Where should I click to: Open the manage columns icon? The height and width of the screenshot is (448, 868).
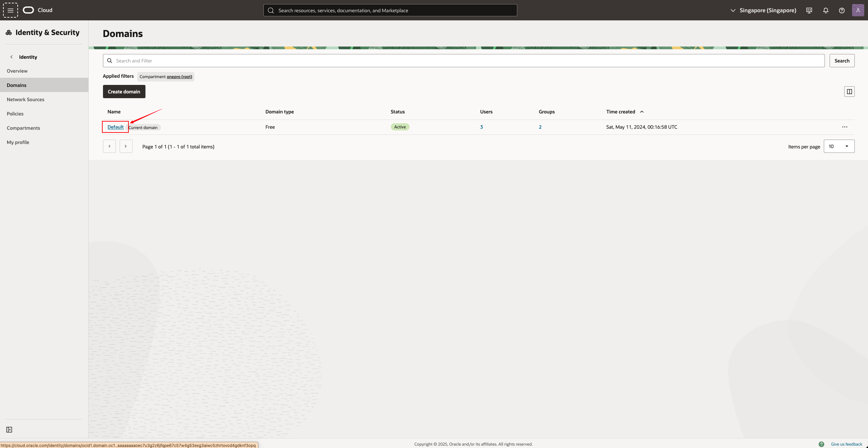(849, 91)
